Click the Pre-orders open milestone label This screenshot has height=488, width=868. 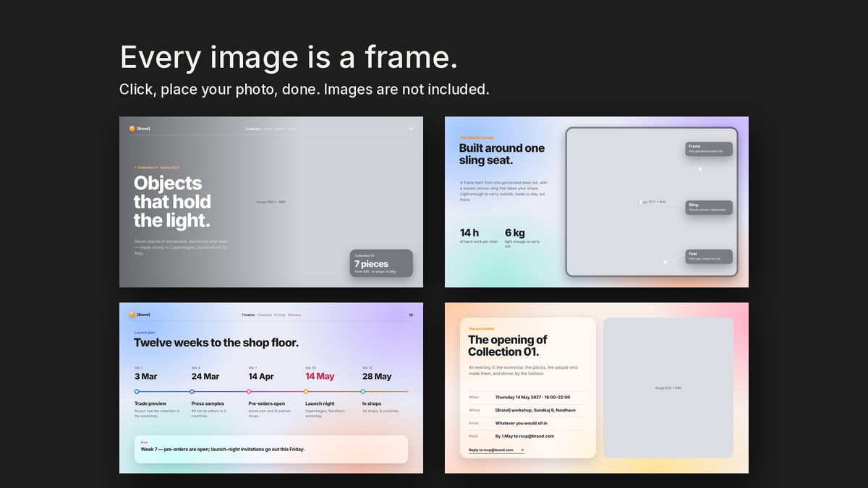(267, 403)
